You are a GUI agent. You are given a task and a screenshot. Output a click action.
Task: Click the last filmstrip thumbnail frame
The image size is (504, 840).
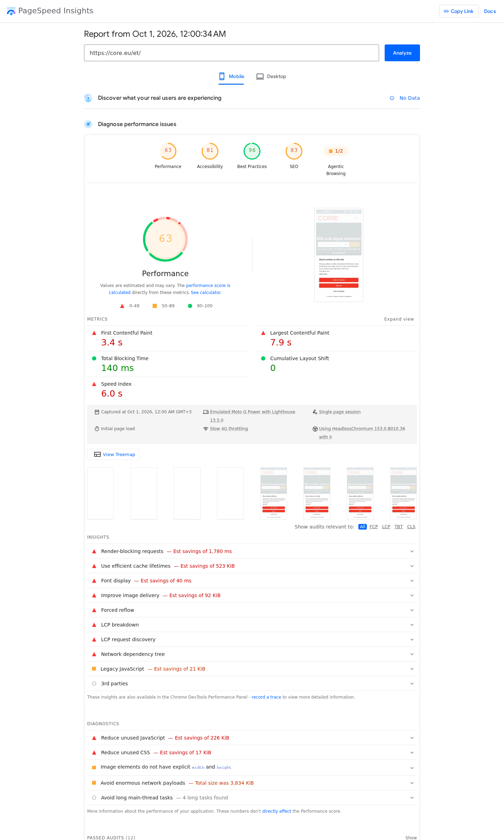pyautogui.click(x=404, y=493)
